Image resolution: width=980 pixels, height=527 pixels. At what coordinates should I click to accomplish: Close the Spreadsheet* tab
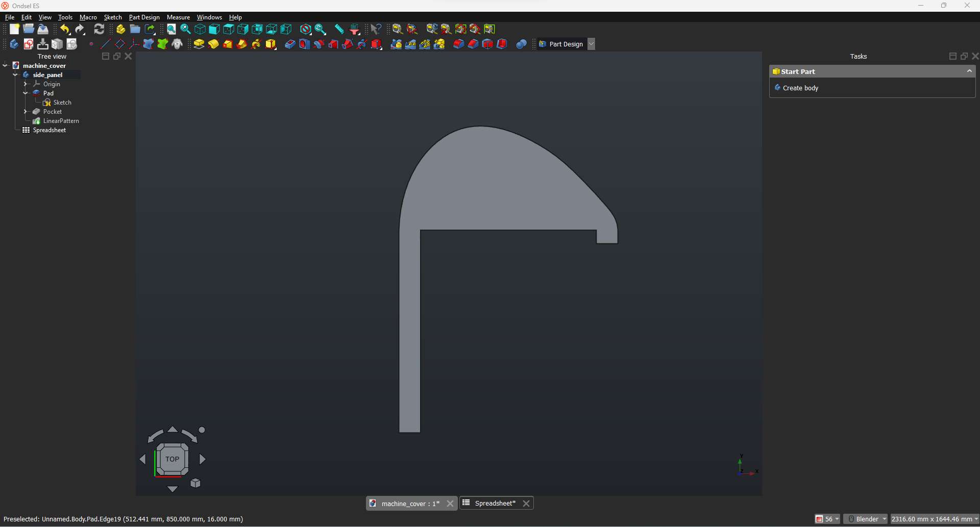526,504
